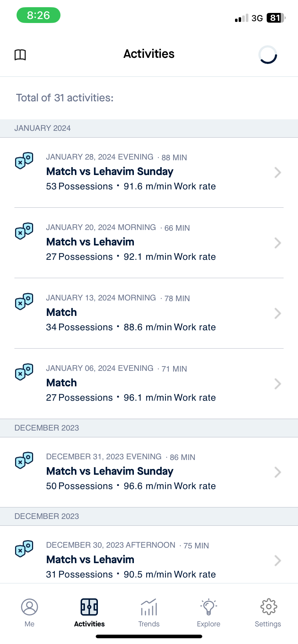
Task: Expand December 30 match chevron
Action: click(x=277, y=561)
